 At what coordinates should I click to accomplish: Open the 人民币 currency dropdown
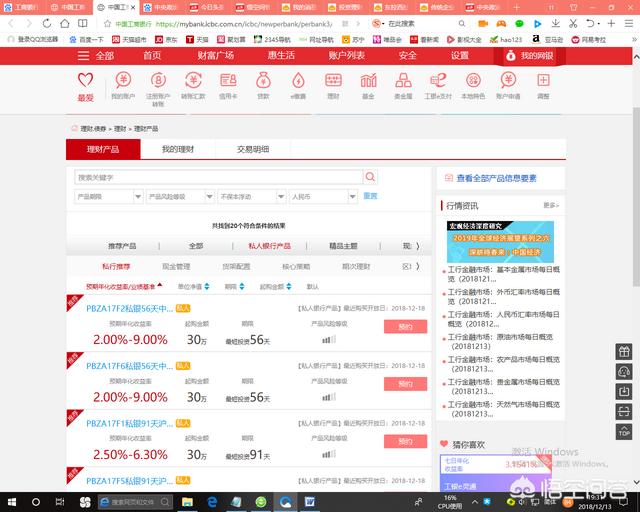coord(323,196)
